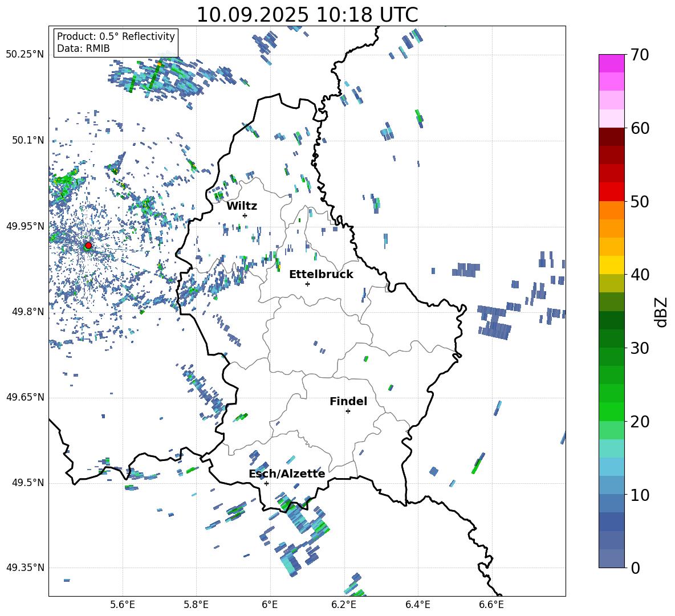Click the 0 tick on colorbar
This screenshot has height=616, width=675.
coord(636,568)
